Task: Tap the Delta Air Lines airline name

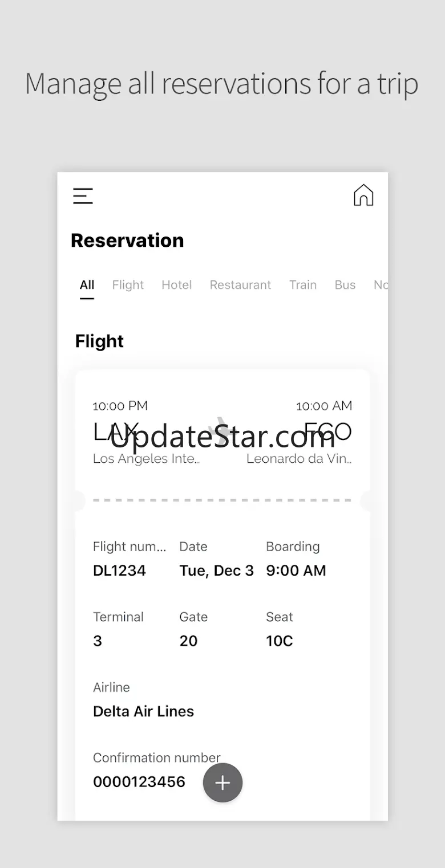Action: (143, 711)
